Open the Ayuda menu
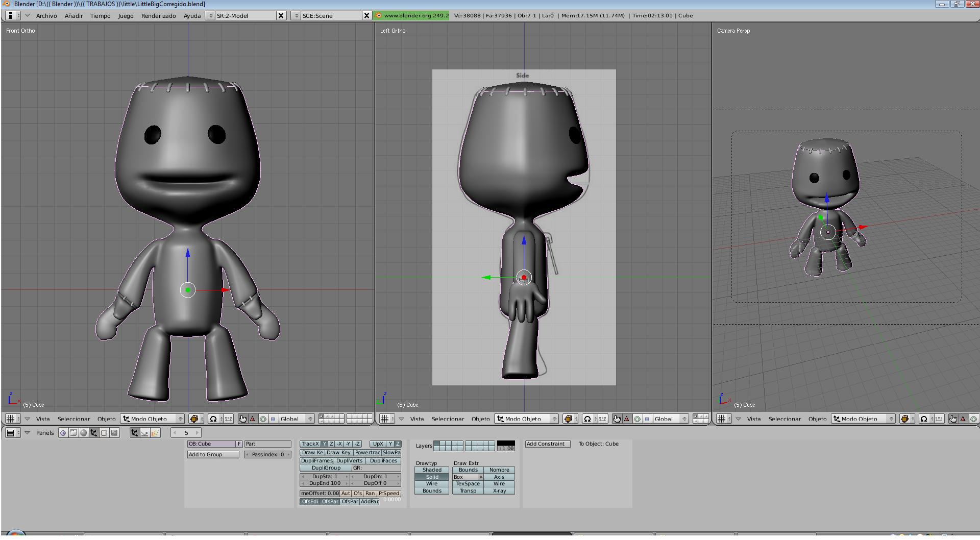The image size is (980, 540). tap(192, 16)
